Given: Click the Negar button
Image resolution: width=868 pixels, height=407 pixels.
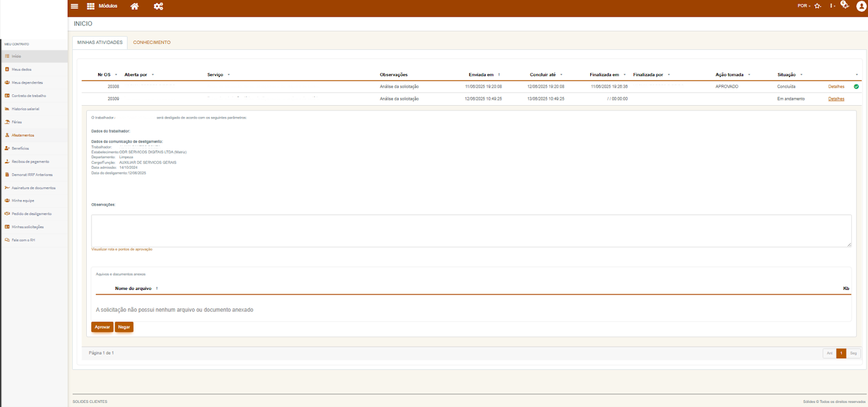Looking at the screenshot, I should [124, 327].
